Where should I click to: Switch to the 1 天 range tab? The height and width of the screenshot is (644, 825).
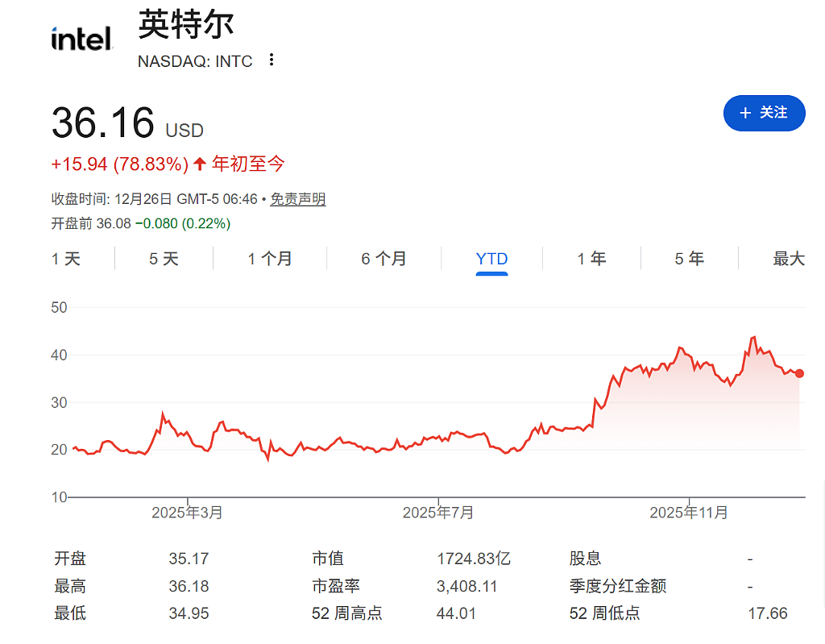66,259
